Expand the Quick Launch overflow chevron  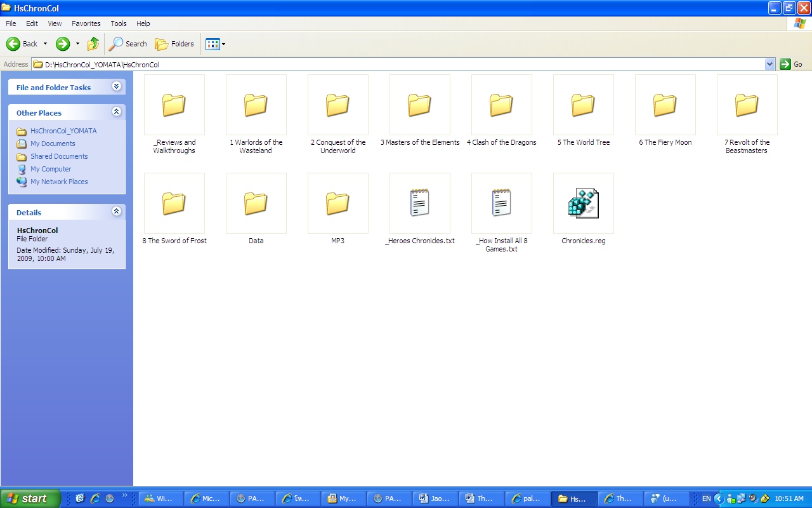tap(124, 496)
